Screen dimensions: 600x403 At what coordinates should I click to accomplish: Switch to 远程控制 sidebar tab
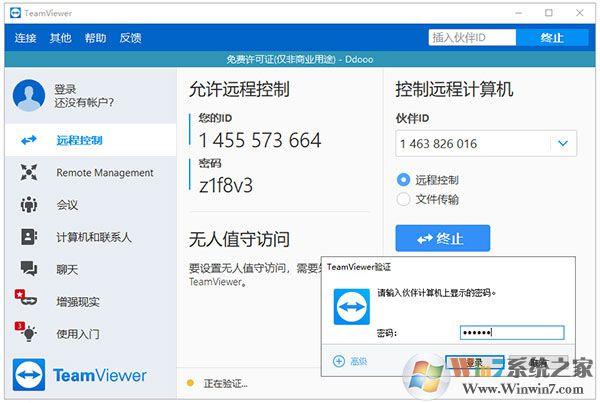pos(91,140)
